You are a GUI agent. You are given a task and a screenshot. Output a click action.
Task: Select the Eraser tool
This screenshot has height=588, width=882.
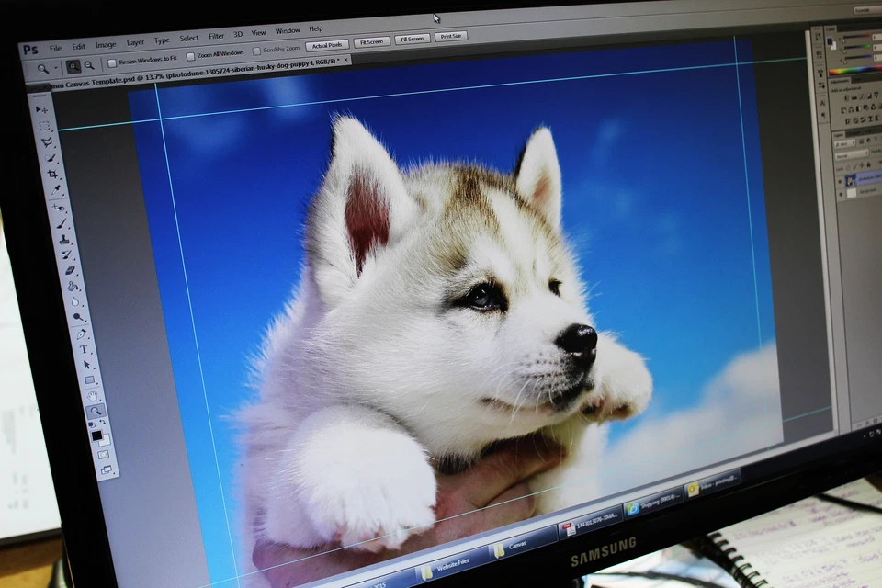point(71,271)
